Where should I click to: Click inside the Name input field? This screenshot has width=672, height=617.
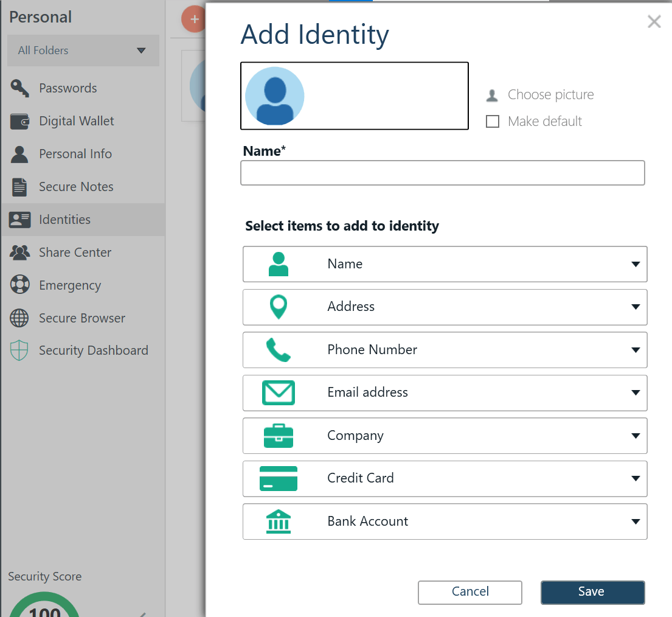(443, 173)
